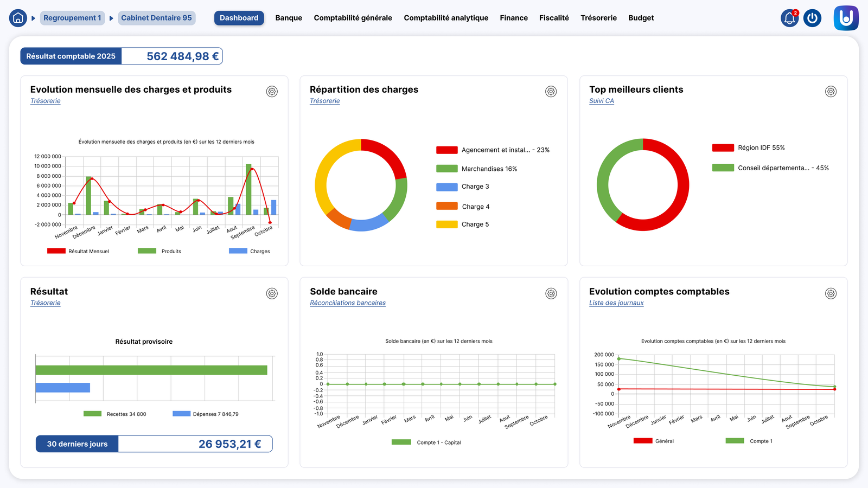
Task: Open the Banque menu
Action: click(289, 18)
